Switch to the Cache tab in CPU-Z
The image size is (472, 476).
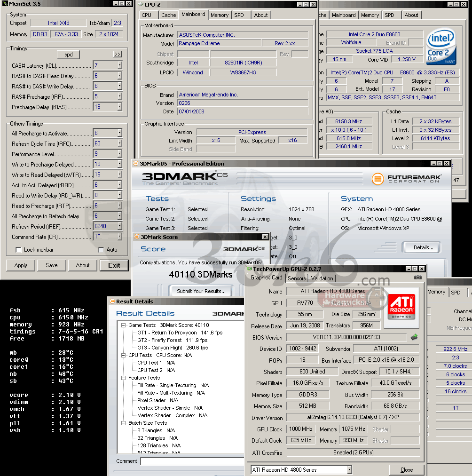[168, 15]
